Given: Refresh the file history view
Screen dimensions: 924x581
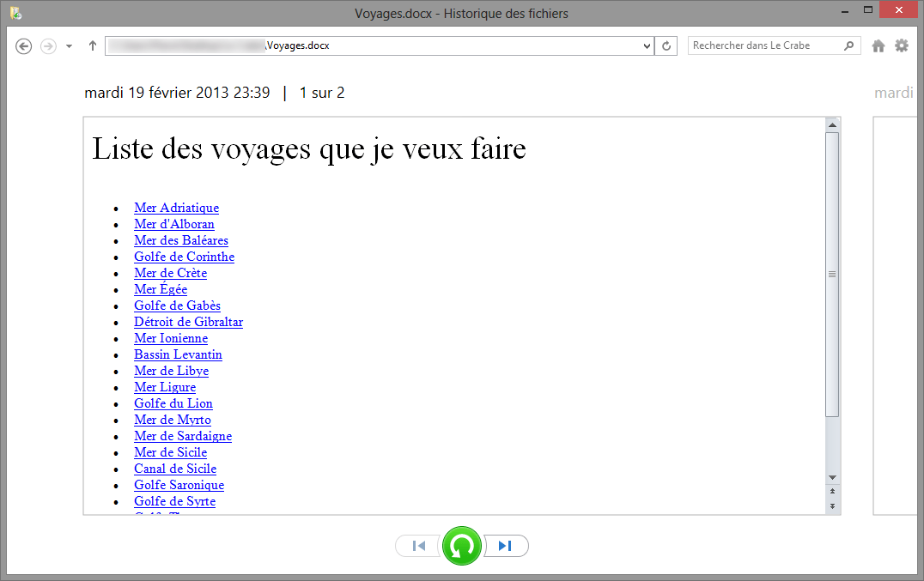Looking at the screenshot, I should tap(666, 46).
